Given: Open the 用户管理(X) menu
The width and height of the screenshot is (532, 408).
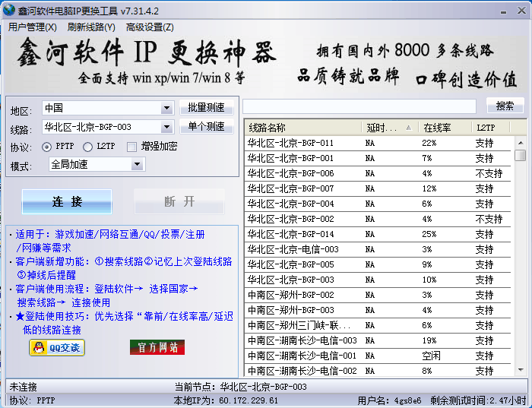Looking at the screenshot, I should [33, 27].
